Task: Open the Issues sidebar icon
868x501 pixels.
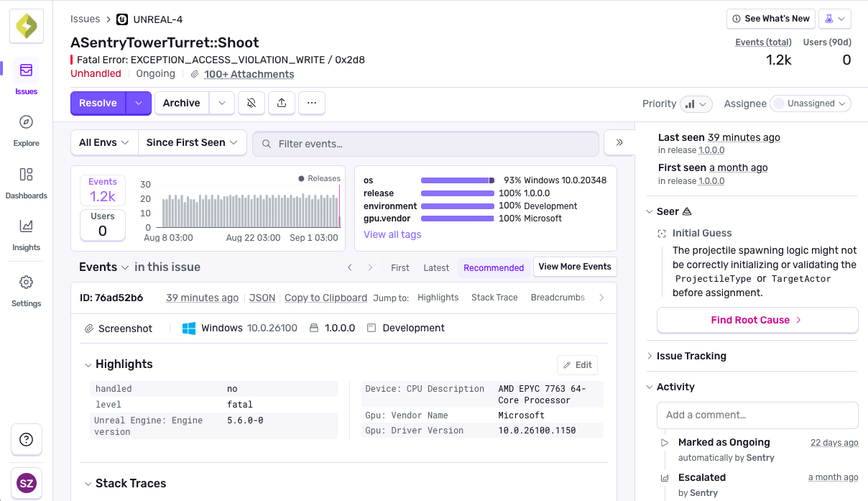Action: [x=26, y=70]
